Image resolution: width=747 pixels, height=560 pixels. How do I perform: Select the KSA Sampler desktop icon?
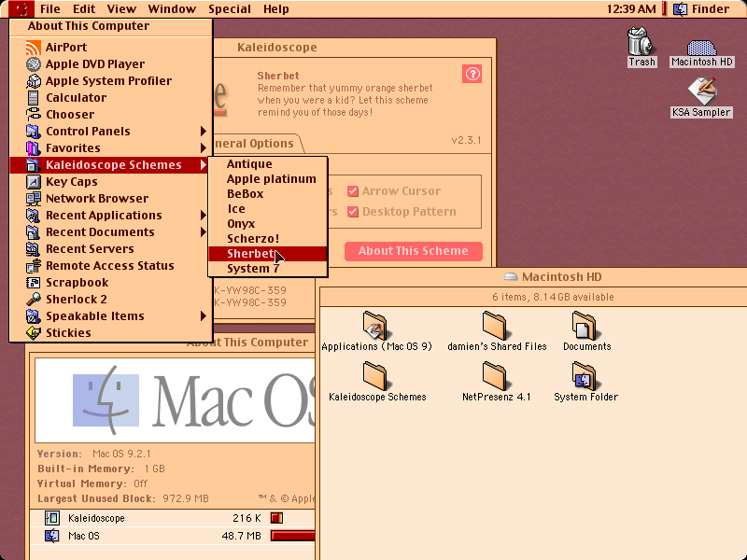(x=701, y=91)
